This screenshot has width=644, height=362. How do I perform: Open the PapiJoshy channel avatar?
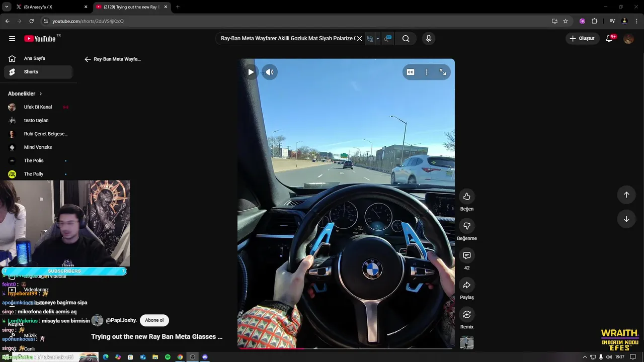(97, 320)
